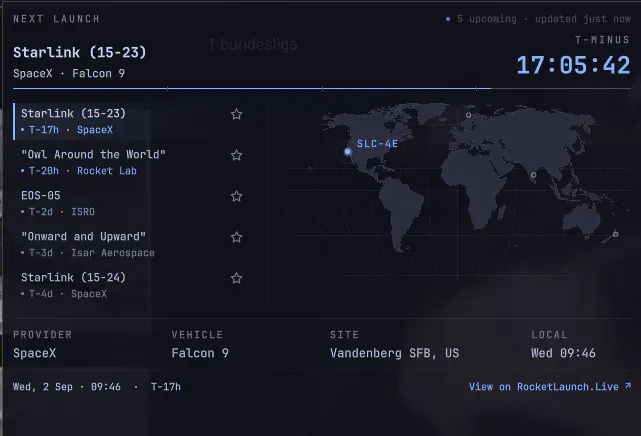This screenshot has height=436, width=641.
Task: Star the "Onward and Upward" launch
Action: (x=236, y=237)
